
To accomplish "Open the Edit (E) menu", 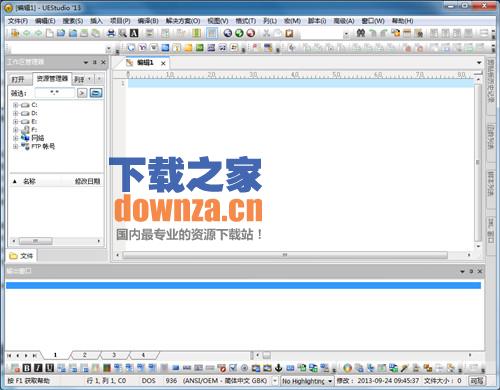I will [x=45, y=21].
